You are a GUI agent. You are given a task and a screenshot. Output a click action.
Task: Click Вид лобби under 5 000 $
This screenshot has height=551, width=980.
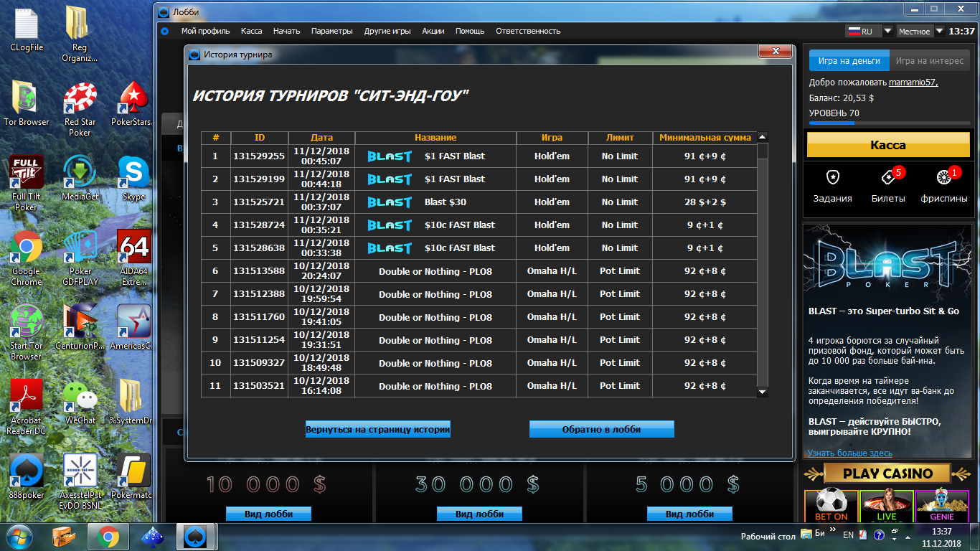689,514
